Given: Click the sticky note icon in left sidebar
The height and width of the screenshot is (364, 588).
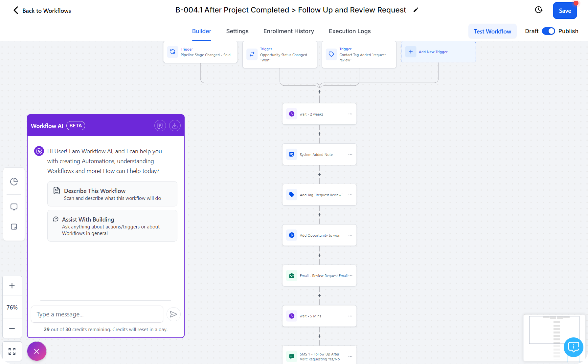Looking at the screenshot, I should tap(14, 227).
